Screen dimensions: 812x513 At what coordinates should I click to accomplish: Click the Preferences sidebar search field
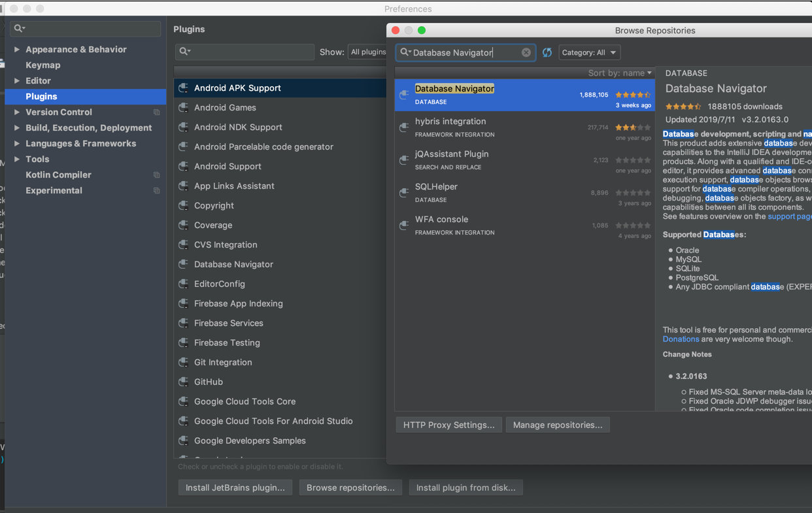click(x=85, y=29)
